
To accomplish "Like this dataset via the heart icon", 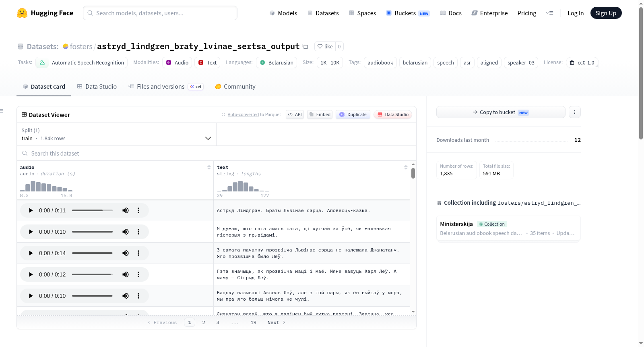I will (x=325, y=46).
